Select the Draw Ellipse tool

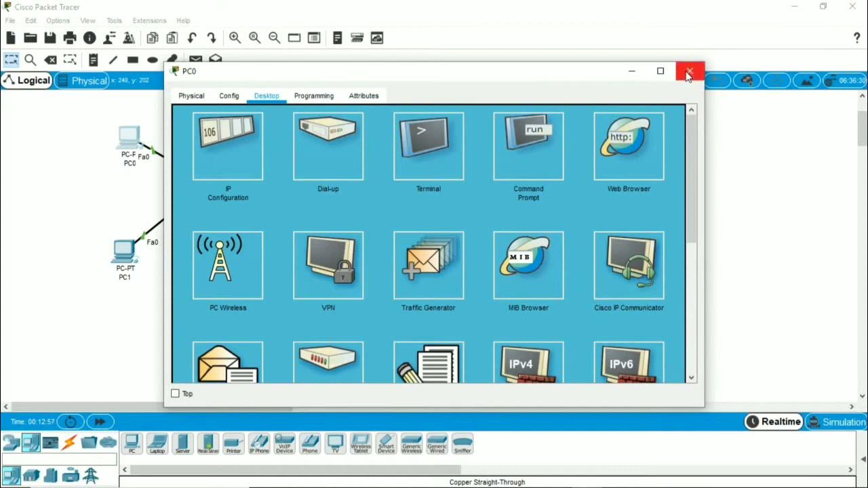click(153, 60)
